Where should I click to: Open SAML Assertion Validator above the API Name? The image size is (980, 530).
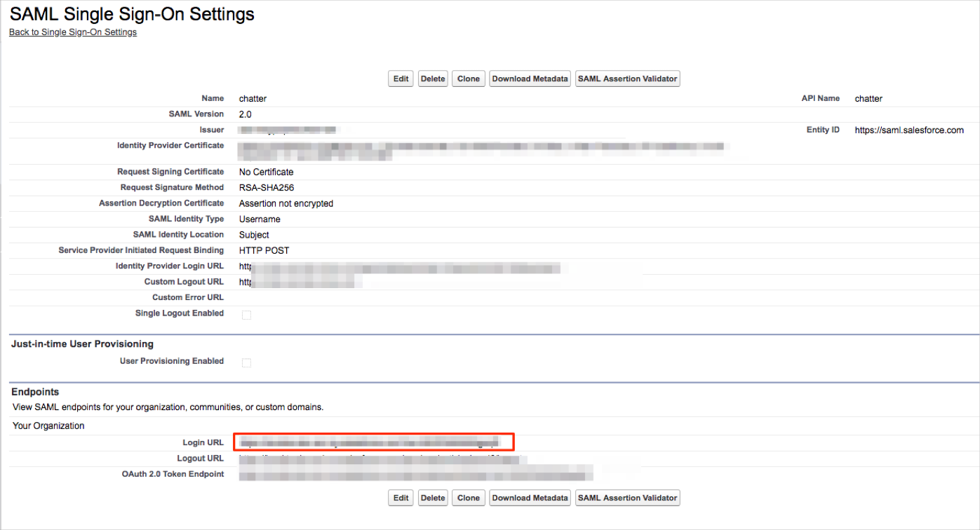coord(627,79)
